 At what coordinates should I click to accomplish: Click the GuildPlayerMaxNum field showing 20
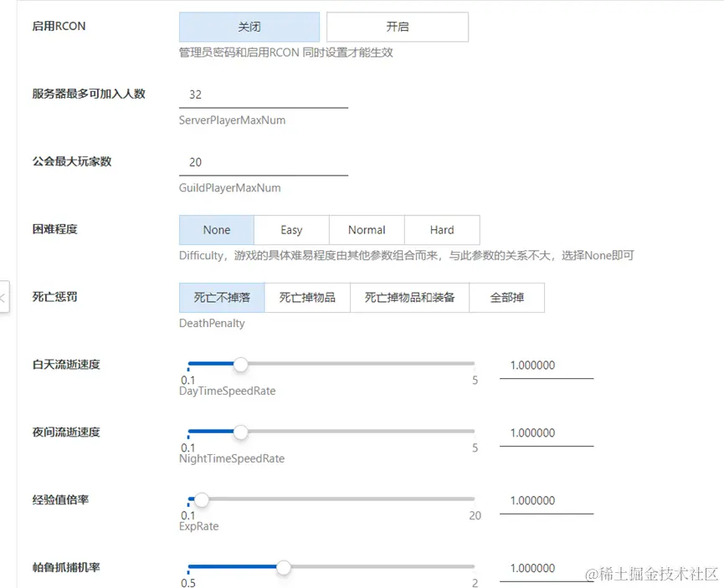264,162
